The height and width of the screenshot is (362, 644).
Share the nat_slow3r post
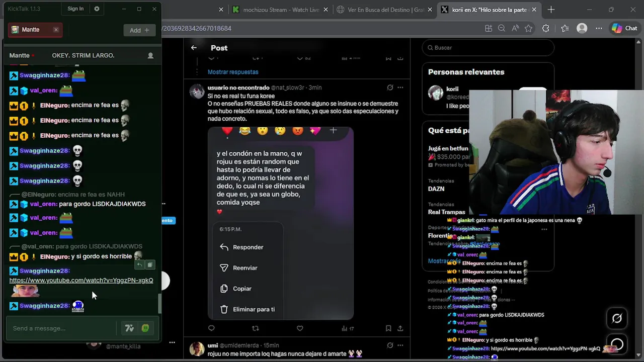coord(400,328)
